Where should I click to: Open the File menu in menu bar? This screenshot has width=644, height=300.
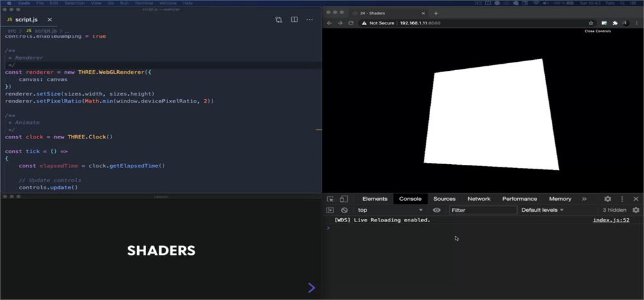pyautogui.click(x=40, y=3)
